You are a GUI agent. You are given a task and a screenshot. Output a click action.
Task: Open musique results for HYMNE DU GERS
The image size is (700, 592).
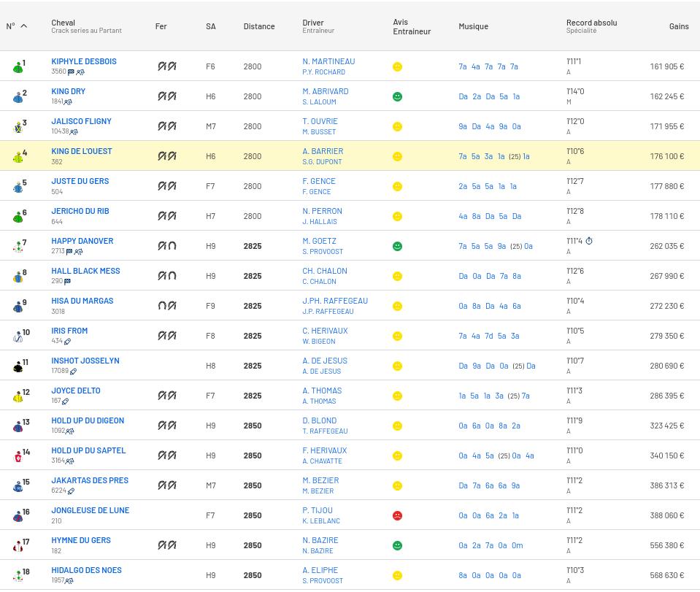tap(491, 545)
